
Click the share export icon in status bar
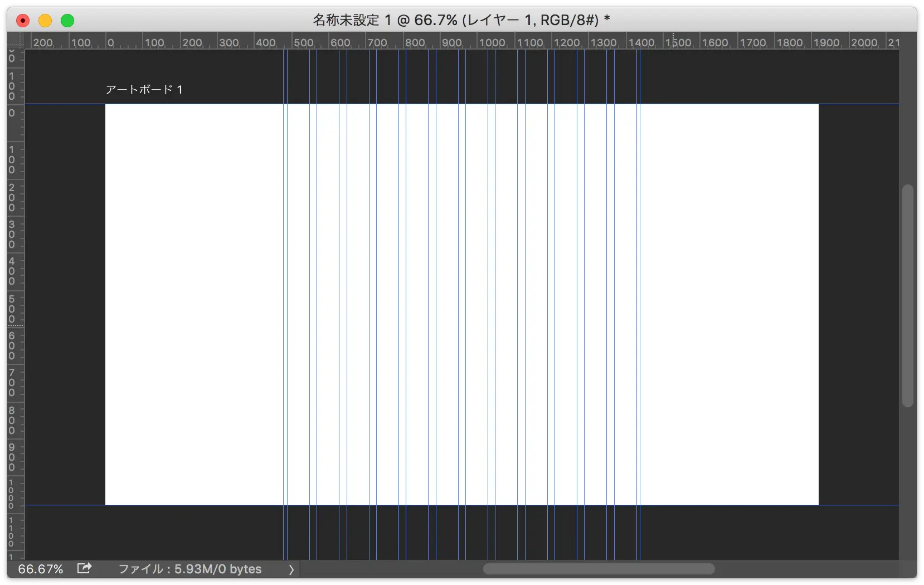click(x=84, y=568)
